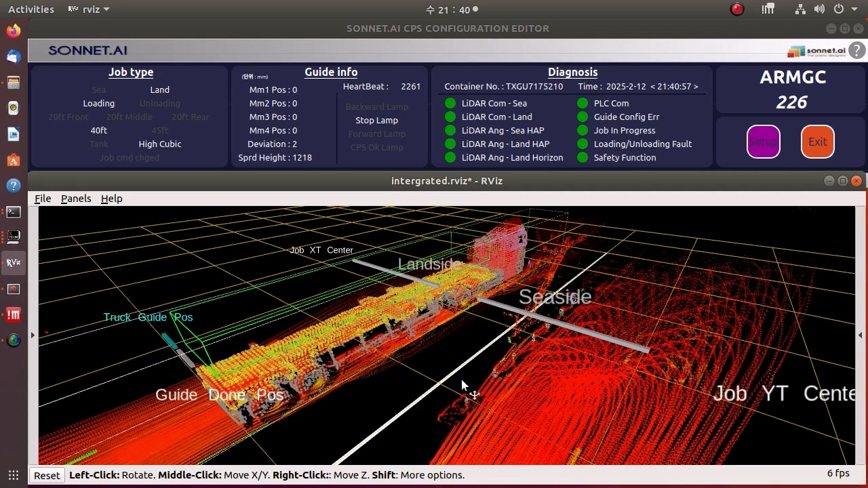Image resolution: width=868 pixels, height=488 pixels.
Task: Click the question mark help icon beside sonnet.ai logo
Action: point(856,51)
